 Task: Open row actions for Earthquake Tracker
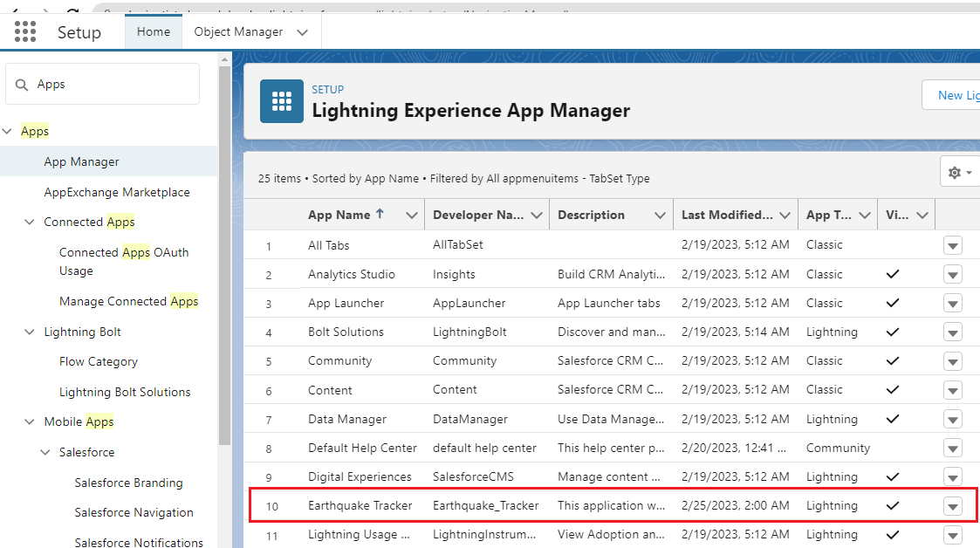pyautogui.click(x=952, y=506)
